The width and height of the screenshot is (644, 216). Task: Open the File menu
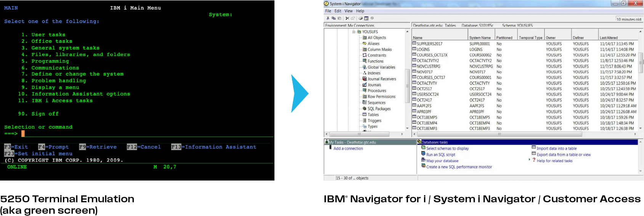328,11
